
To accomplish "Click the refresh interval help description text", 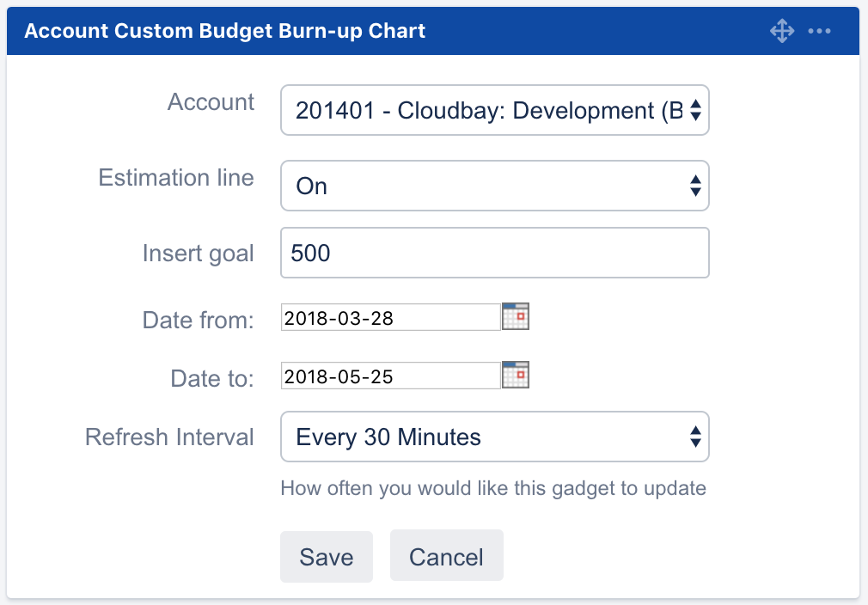I will 493,489.
